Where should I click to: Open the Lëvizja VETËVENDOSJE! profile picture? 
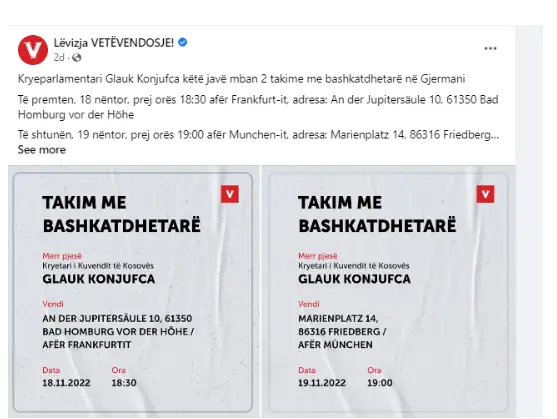coord(33,50)
